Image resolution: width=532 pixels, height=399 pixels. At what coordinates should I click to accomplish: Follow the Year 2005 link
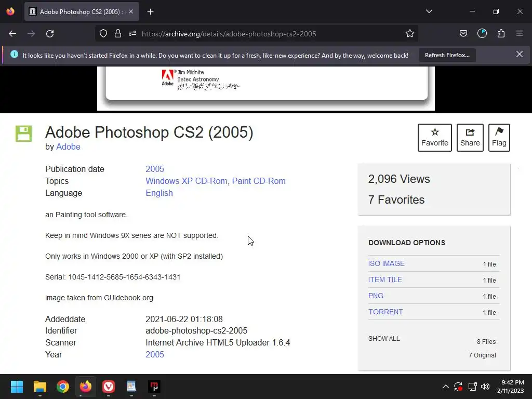coord(155,354)
